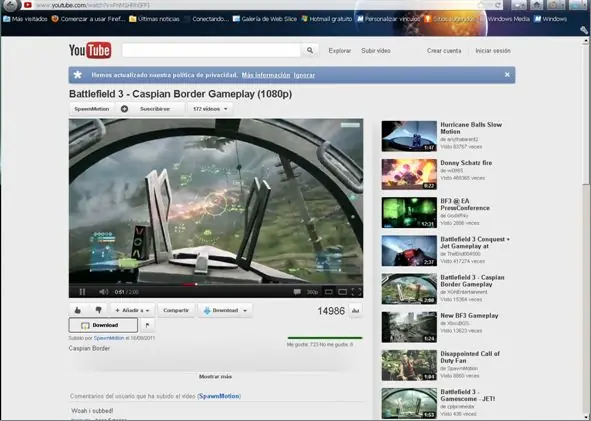Open BF3 @ EA PressConference title
591x421 pixels.
point(465,204)
